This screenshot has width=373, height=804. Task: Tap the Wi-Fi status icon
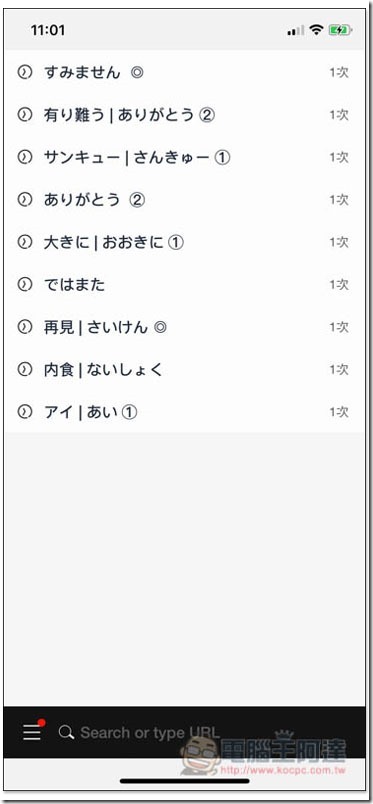(317, 30)
